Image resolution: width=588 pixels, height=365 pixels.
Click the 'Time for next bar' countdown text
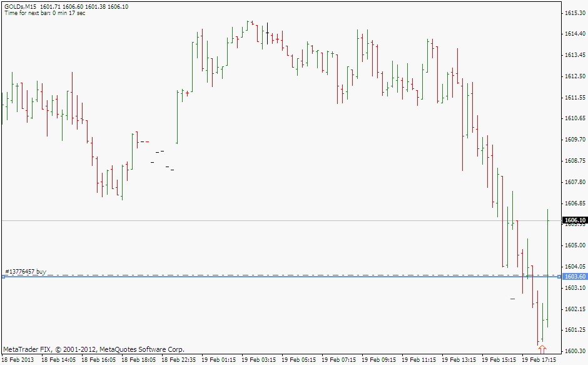click(x=45, y=13)
